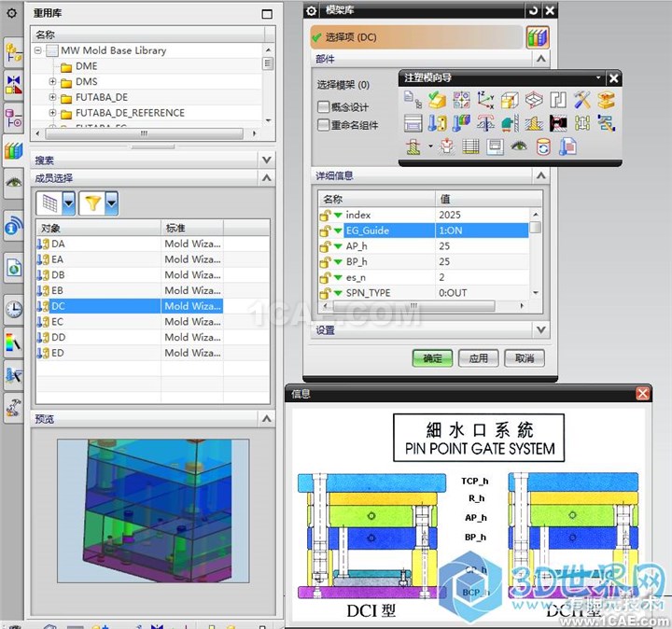Open Constraint Navigator tab in resource bar
672x629 pixels.
tap(13, 85)
